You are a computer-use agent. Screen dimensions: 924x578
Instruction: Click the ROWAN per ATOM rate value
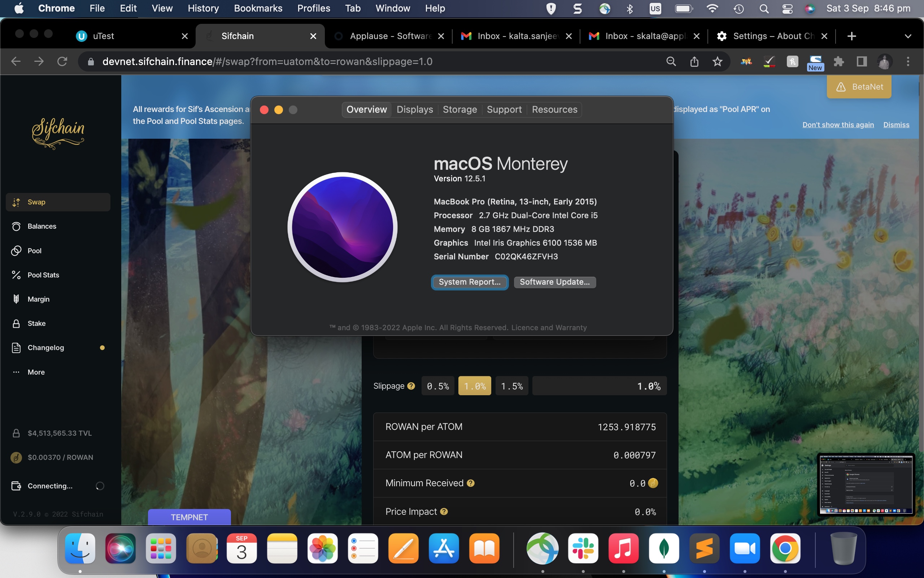(x=627, y=427)
